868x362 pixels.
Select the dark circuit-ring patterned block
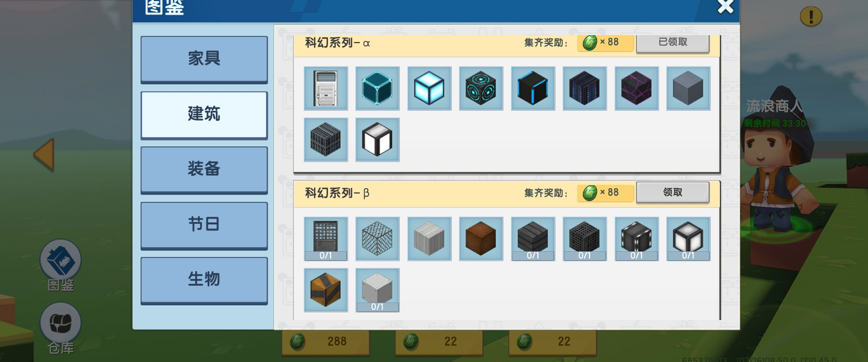coord(481,89)
